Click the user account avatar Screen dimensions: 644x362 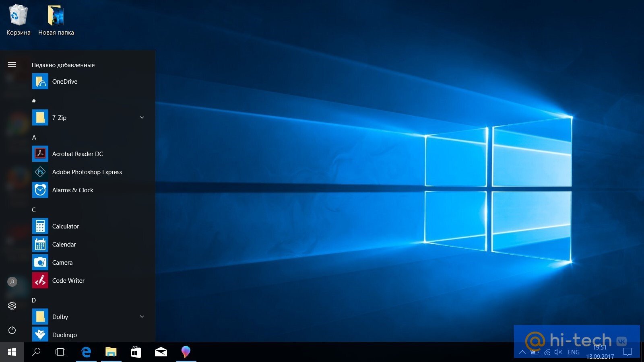pyautogui.click(x=12, y=282)
